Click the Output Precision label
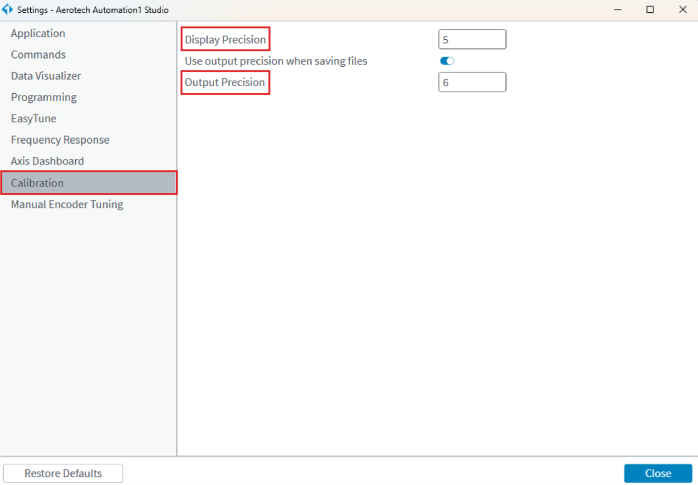 pos(225,82)
